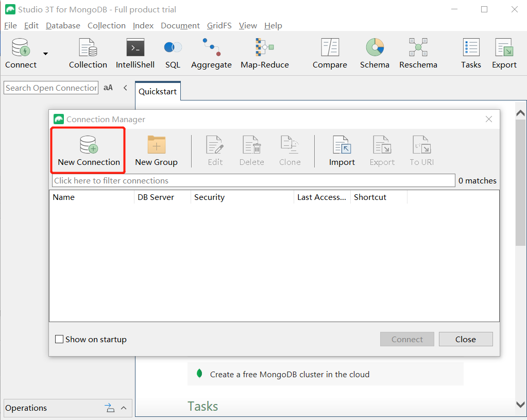Viewport: 527px width, 420px height.
Task: Expand the Operations panel chevron
Action: 124,408
